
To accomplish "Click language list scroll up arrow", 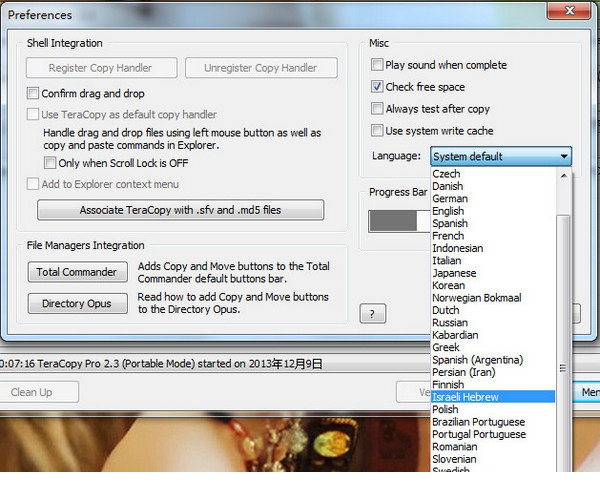I will 564,176.
